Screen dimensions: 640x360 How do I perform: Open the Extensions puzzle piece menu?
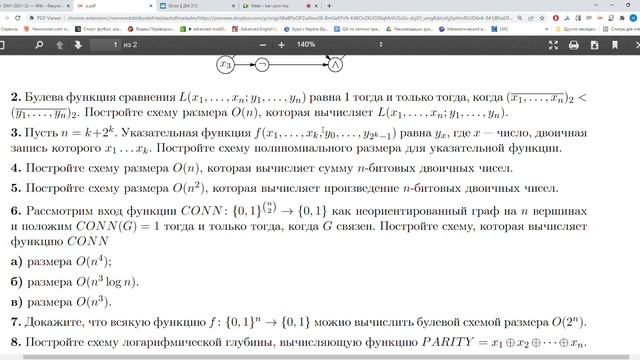pyautogui.click(x=622, y=18)
